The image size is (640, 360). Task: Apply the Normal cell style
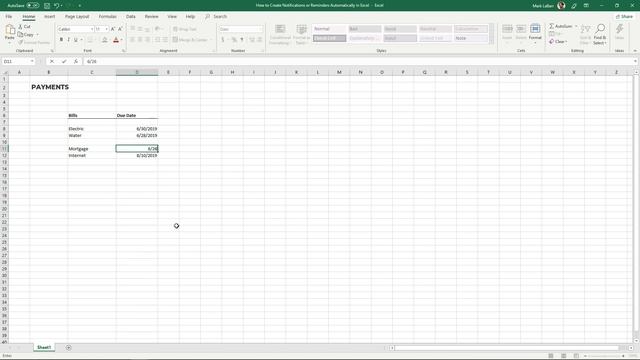329,29
